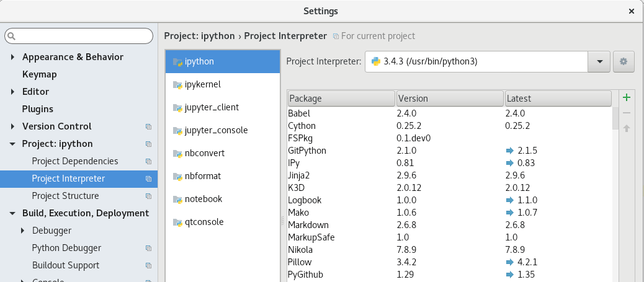
Task: Open the Project Structure settings page
Action: 65,196
